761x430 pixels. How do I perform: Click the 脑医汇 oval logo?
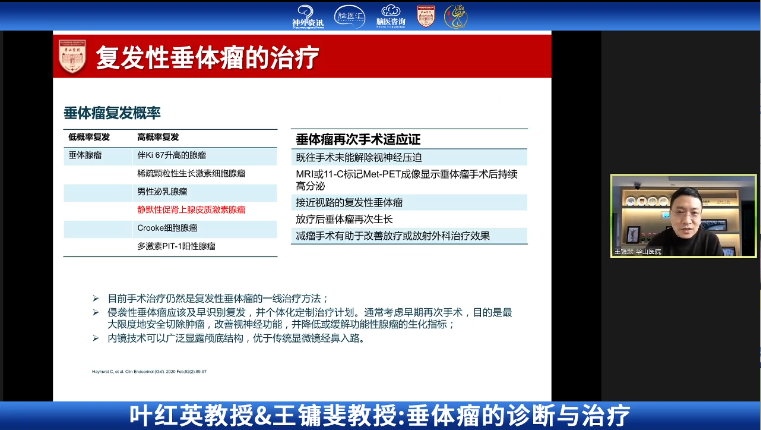[349, 16]
